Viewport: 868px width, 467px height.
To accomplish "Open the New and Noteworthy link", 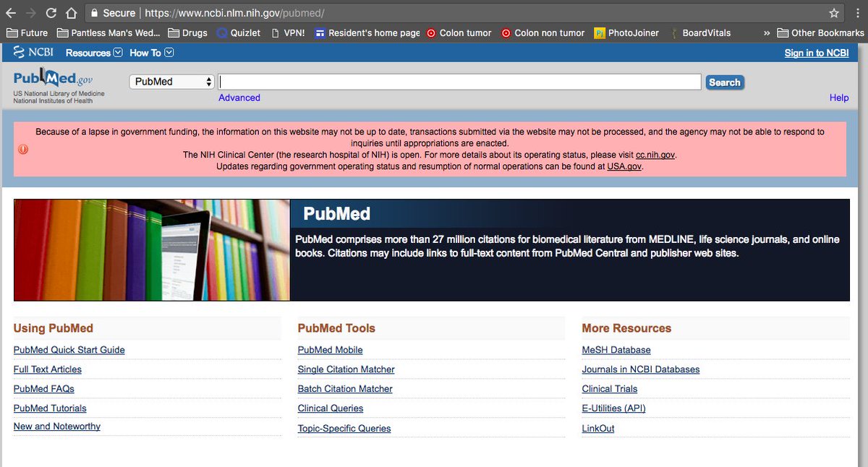I will point(57,427).
